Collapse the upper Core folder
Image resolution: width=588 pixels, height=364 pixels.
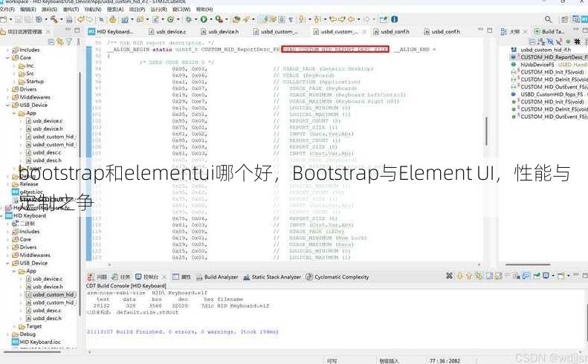(x=7, y=58)
